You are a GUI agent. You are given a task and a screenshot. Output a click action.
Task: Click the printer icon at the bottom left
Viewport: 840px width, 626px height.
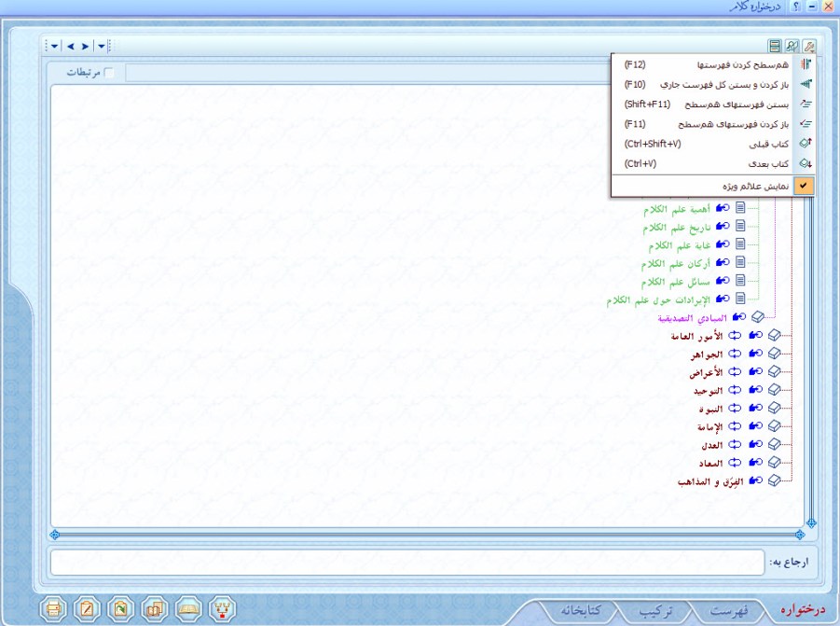[55, 609]
